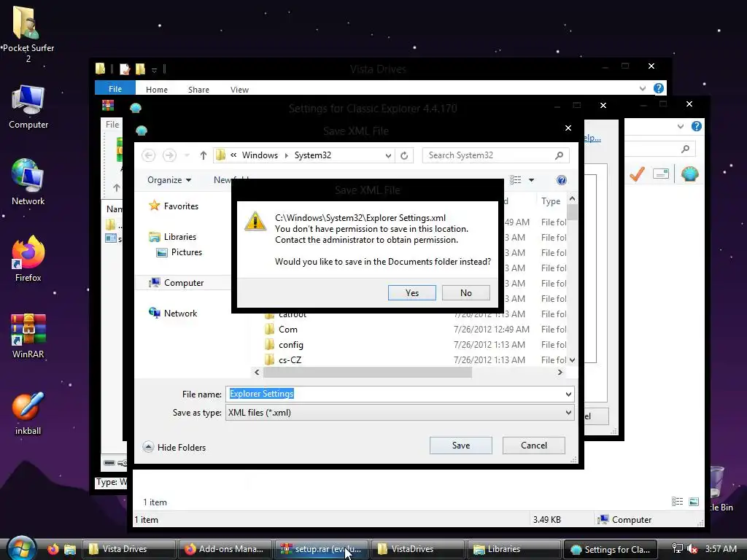Screen dimensions: 747x560
Task: Click the search magnifier icon
Action: coord(559,155)
